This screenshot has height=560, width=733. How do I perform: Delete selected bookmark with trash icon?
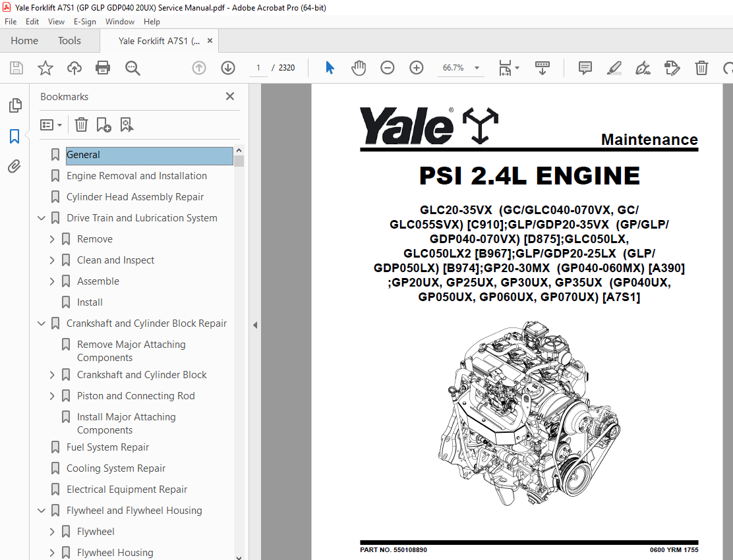point(81,125)
